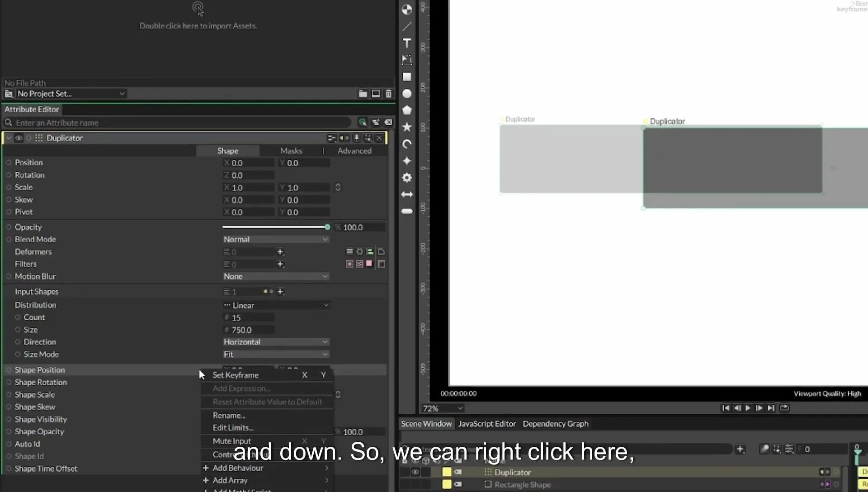Screen dimensions: 868x492
Task: Open the Blend Mode Normal dropdown
Action: pyautogui.click(x=276, y=239)
